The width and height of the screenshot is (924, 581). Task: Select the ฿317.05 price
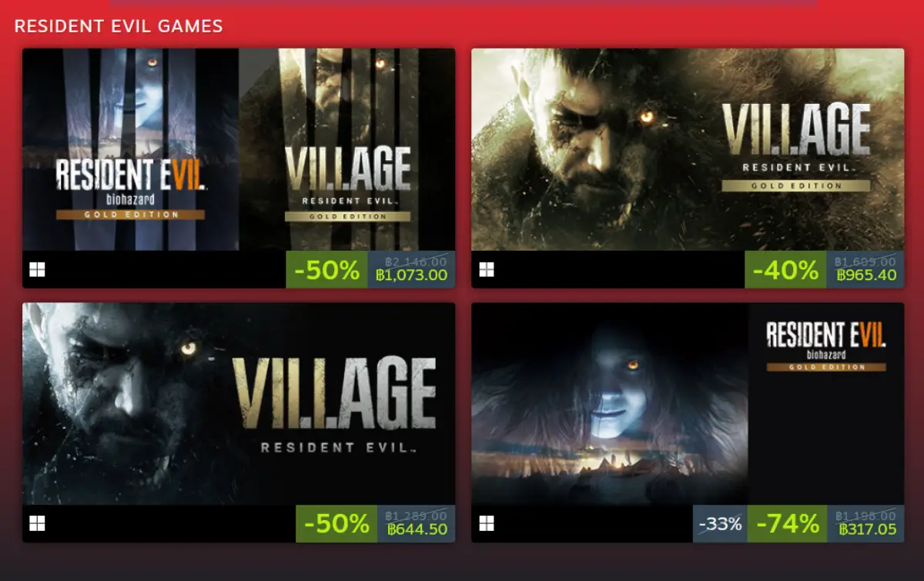click(867, 529)
